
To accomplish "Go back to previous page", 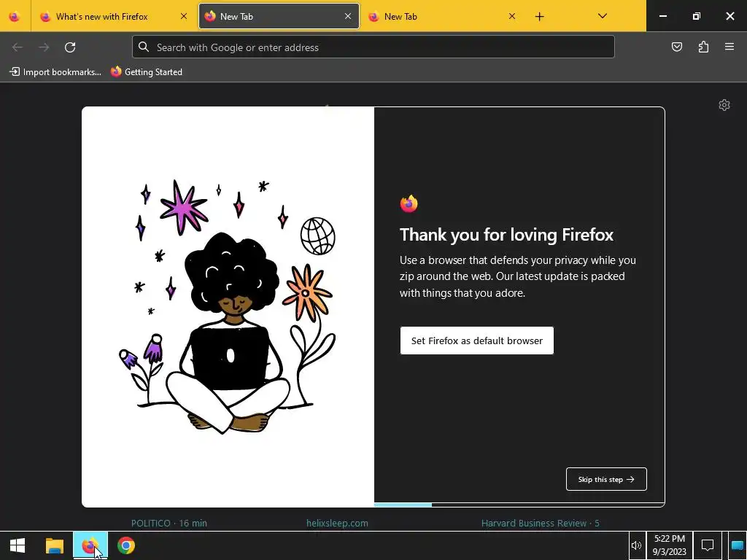I will tap(18, 47).
